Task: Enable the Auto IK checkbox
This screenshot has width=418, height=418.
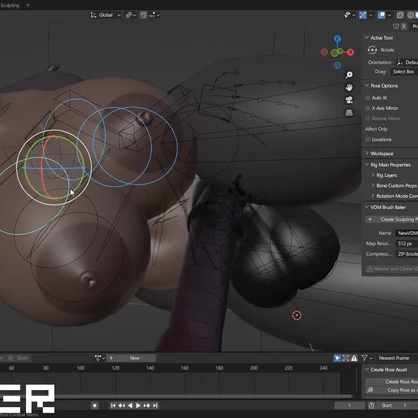Action: click(x=368, y=98)
